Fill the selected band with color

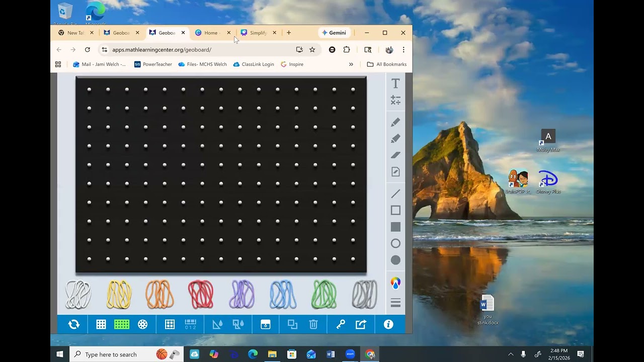point(217,324)
